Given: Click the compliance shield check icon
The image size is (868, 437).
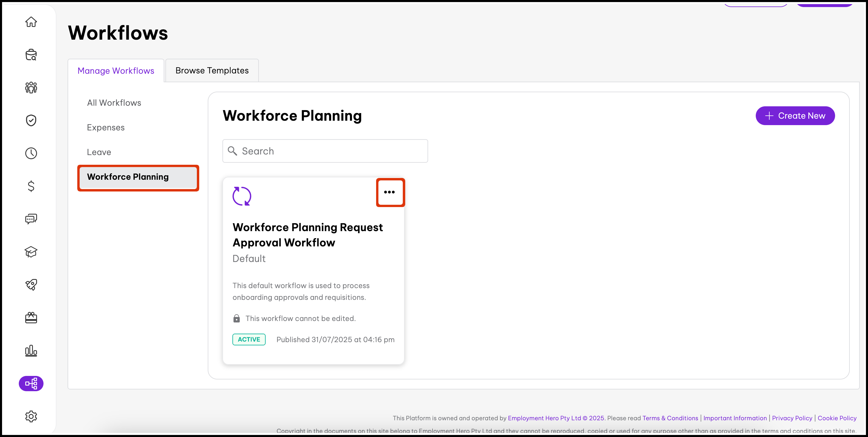Looking at the screenshot, I should [31, 120].
